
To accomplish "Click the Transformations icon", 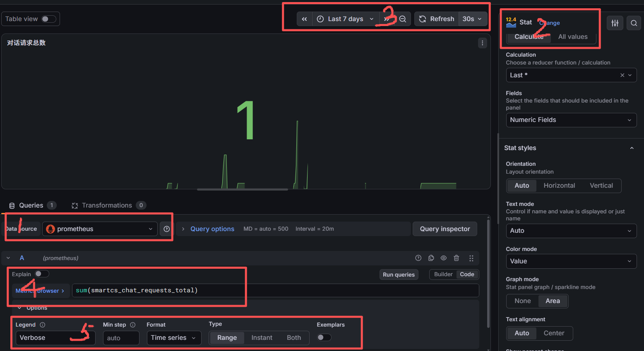I will pyautogui.click(x=75, y=205).
